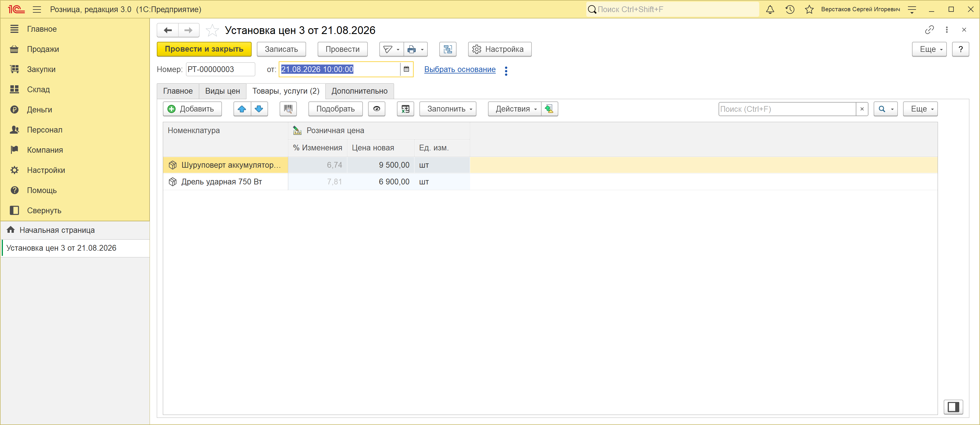Viewport: 980px width, 425px height.
Task: Open Помощь section in sidebar
Action: (x=75, y=190)
